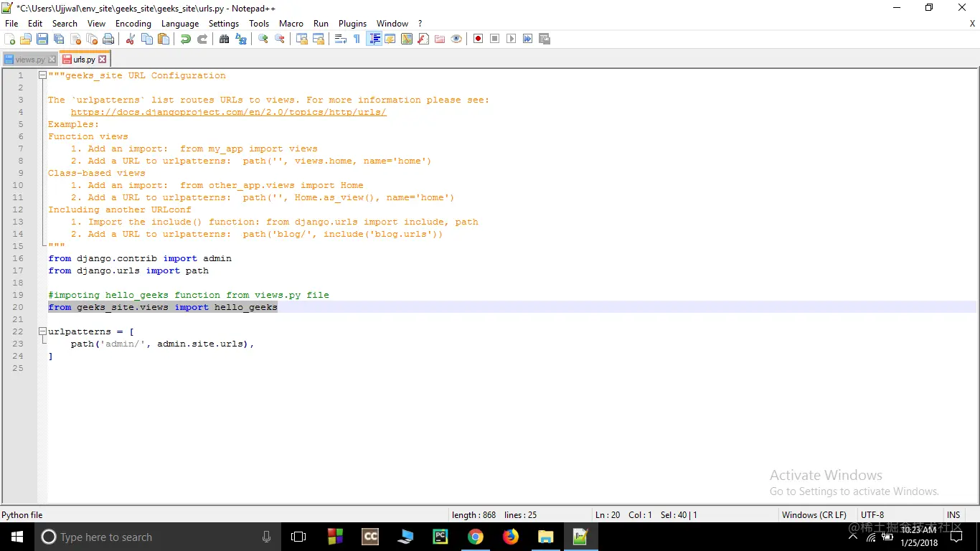Print the document using the Print icon

click(x=108, y=39)
